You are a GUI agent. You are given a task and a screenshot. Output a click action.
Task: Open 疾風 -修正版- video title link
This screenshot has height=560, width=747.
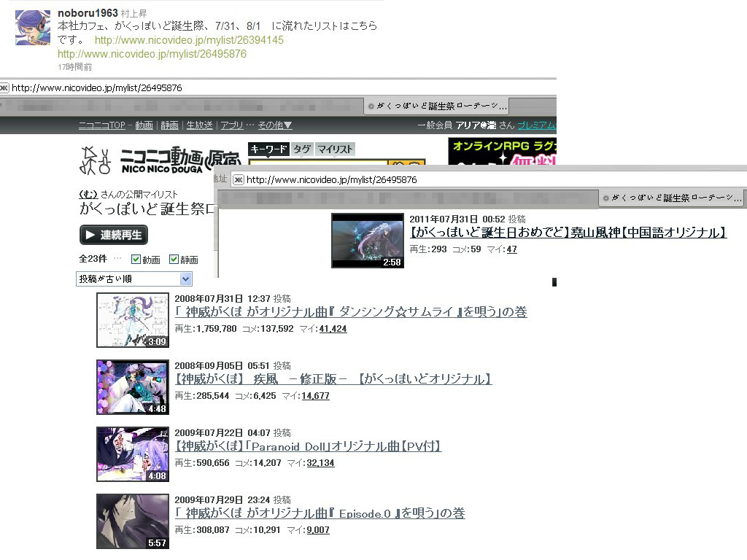(x=333, y=379)
